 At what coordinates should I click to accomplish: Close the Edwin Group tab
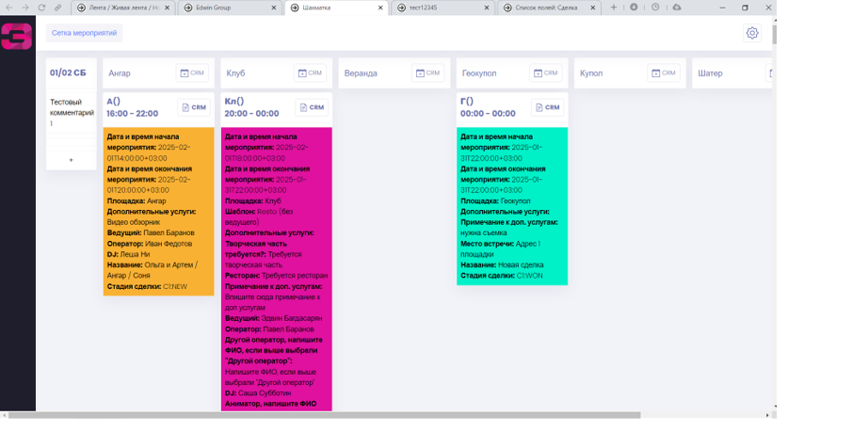[x=273, y=8]
